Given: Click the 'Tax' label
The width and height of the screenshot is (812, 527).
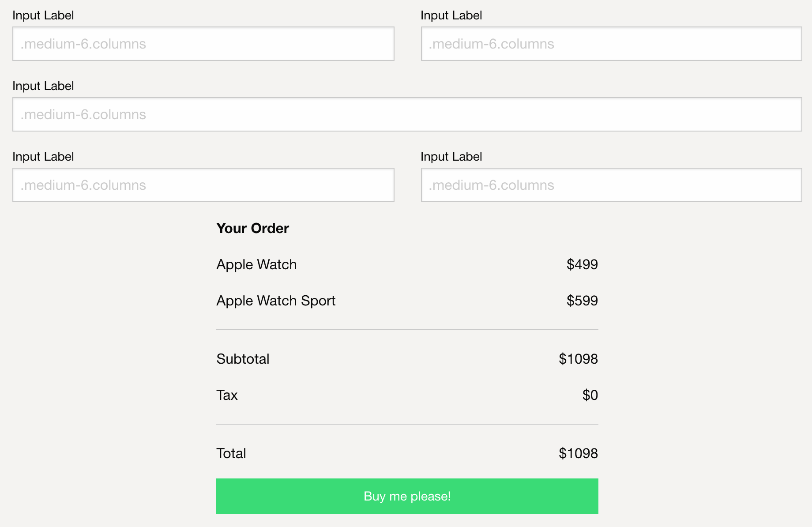Looking at the screenshot, I should [x=227, y=395].
